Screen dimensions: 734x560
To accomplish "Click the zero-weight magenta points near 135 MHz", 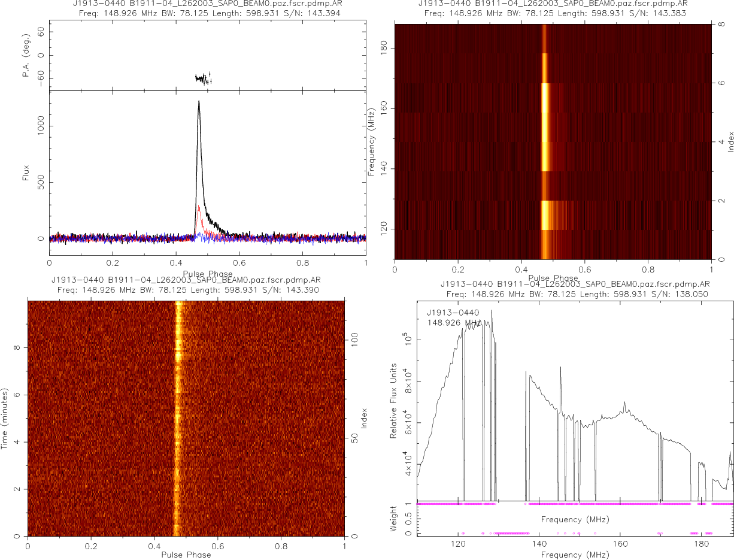I will coord(512,533).
